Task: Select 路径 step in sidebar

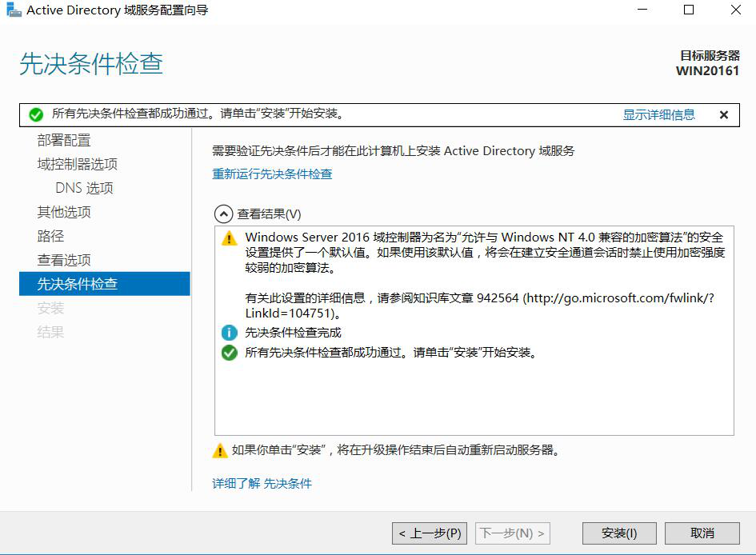Action: (50, 236)
